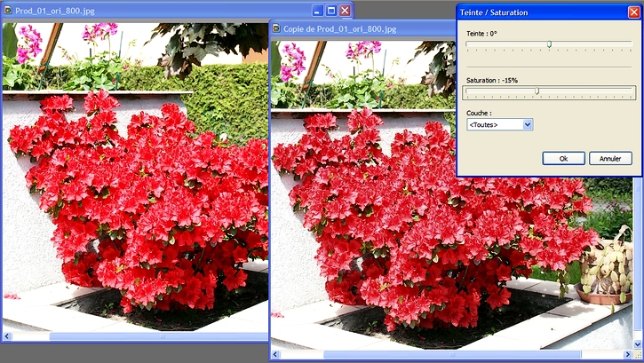This screenshot has width=644, height=363.
Task: Click the Saturation slider handle
Action: click(537, 91)
